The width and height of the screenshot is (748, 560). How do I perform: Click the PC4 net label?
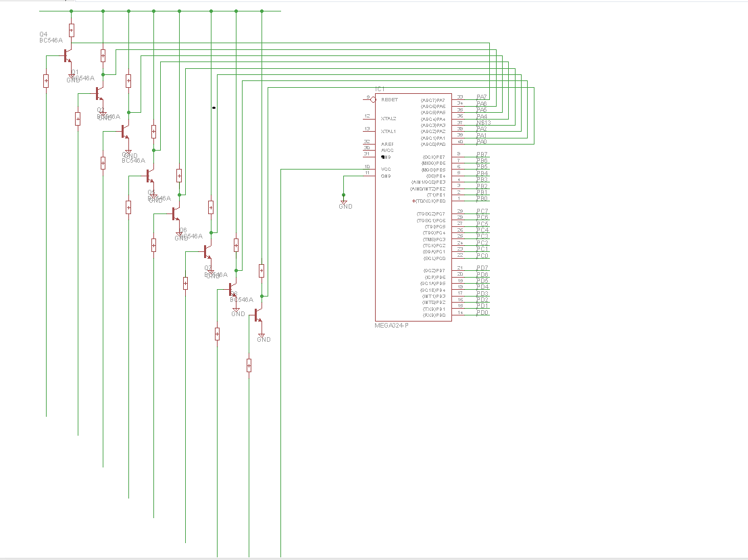pyautogui.click(x=482, y=230)
